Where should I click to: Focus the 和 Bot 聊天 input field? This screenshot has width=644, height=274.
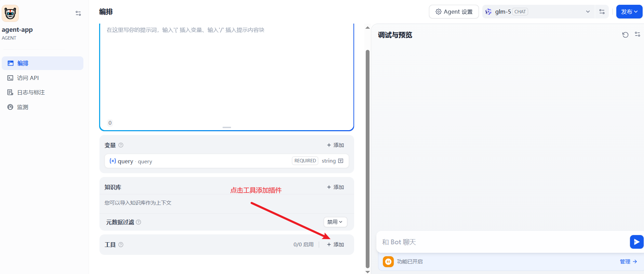point(502,242)
